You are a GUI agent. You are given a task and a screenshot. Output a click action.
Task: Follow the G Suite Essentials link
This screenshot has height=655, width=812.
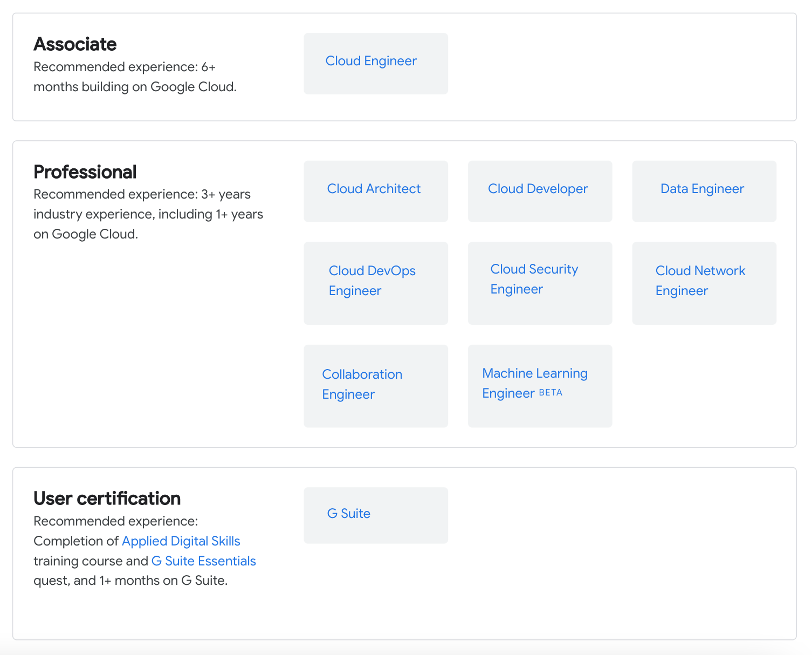(204, 561)
